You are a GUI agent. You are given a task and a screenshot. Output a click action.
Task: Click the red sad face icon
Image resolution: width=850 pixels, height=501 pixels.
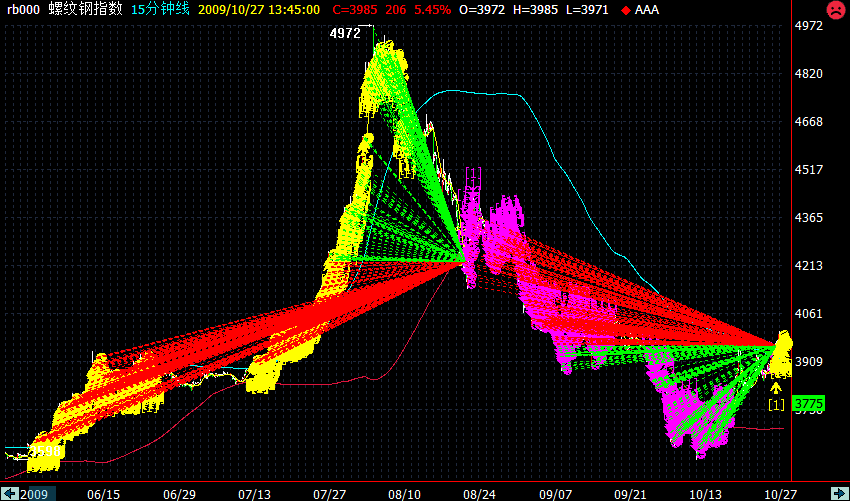tap(834, 10)
